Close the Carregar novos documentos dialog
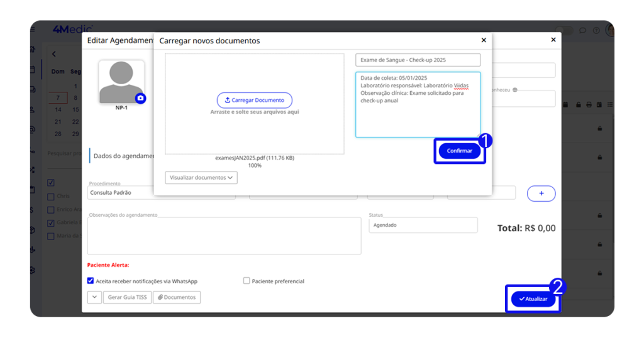This screenshot has width=644, height=338. pyautogui.click(x=484, y=40)
